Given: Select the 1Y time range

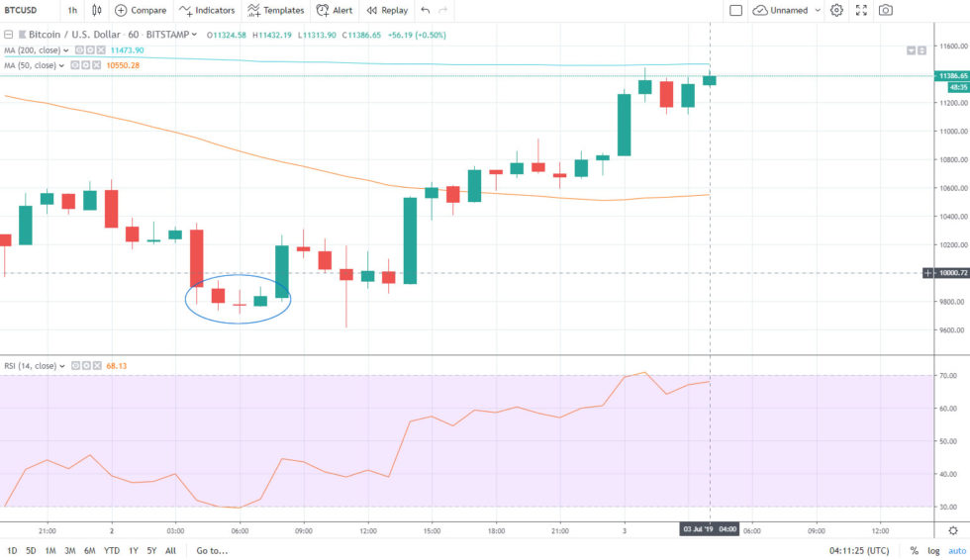Looking at the screenshot, I should pyautogui.click(x=133, y=550).
